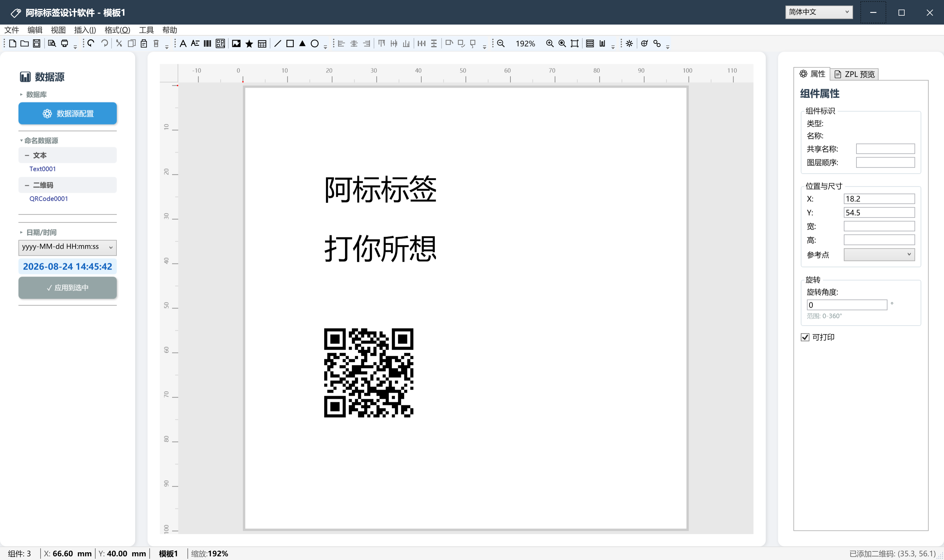Expand the 日期/时间 section
The width and height of the screenshot is (944, 560).
pyautogui.click(x=21, y=232)
